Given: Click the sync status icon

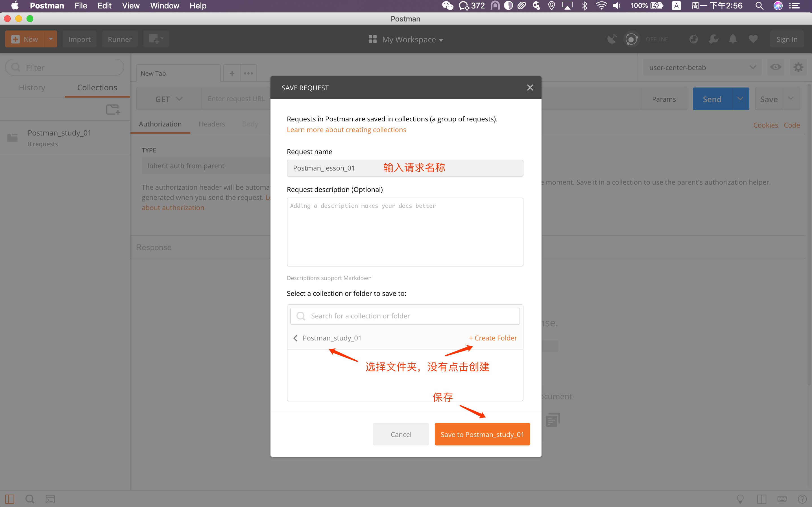Looking at the screenshot, I should tap(631, 39).
